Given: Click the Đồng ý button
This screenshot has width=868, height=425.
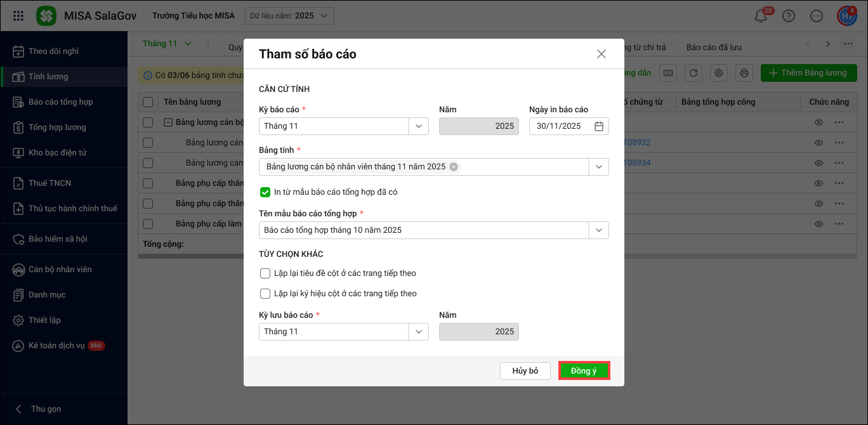Looking at the screenshot, I should [584, 371].
